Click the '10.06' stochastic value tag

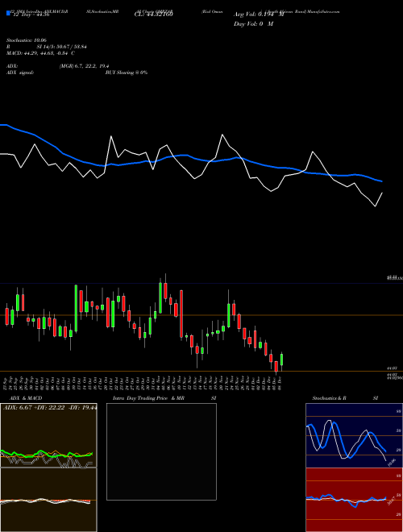[x=392, y=462]
